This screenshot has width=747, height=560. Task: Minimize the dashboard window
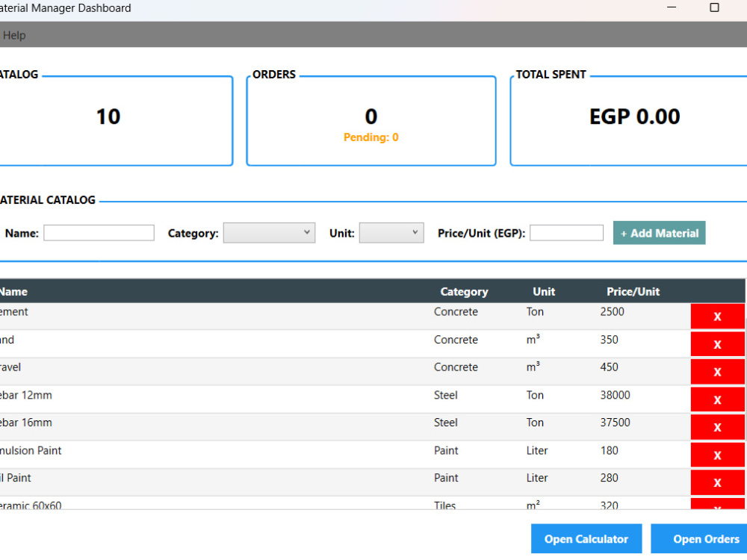[x=672, y=7]
